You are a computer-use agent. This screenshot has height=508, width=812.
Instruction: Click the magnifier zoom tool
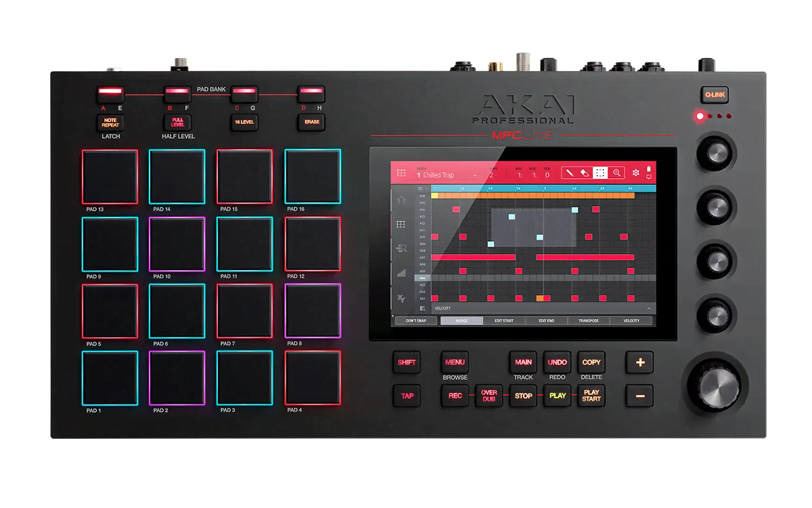click(616, 173)
